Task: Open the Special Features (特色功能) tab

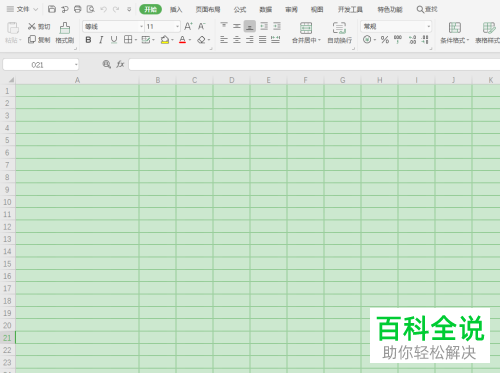Action: (x=390, y=9)
